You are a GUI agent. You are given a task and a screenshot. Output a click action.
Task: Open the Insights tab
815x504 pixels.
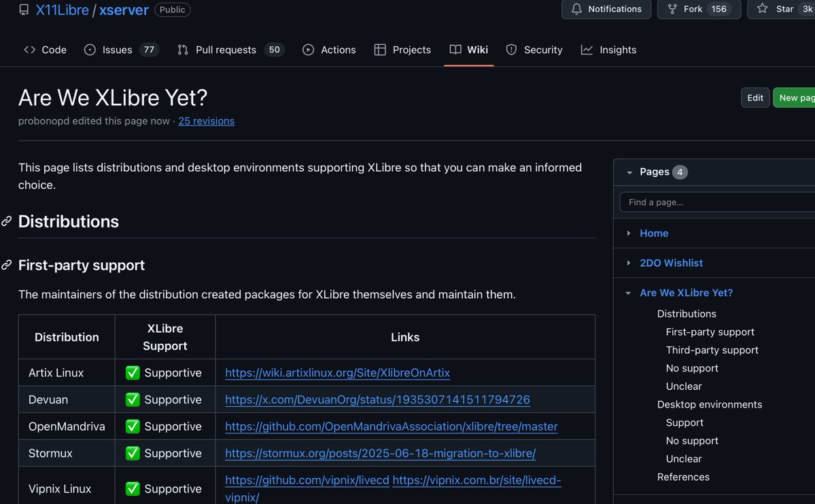point(608,50)
